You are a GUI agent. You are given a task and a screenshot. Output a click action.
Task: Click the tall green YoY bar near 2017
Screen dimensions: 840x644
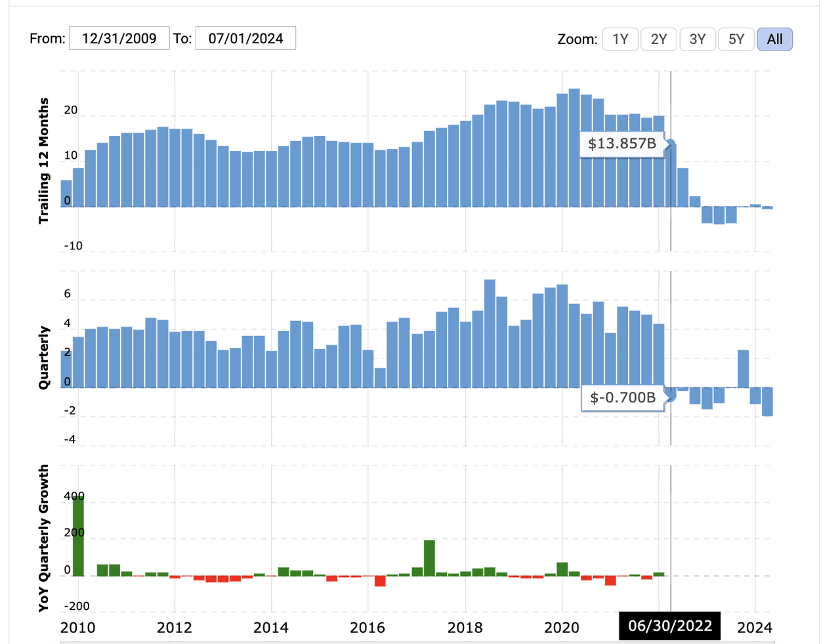(429, 558)
